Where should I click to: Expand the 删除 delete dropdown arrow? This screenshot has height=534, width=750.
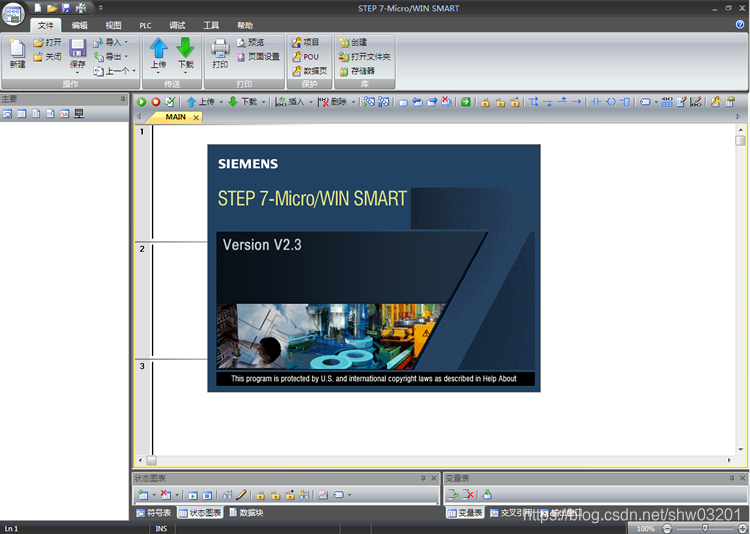tap(353, 102)
